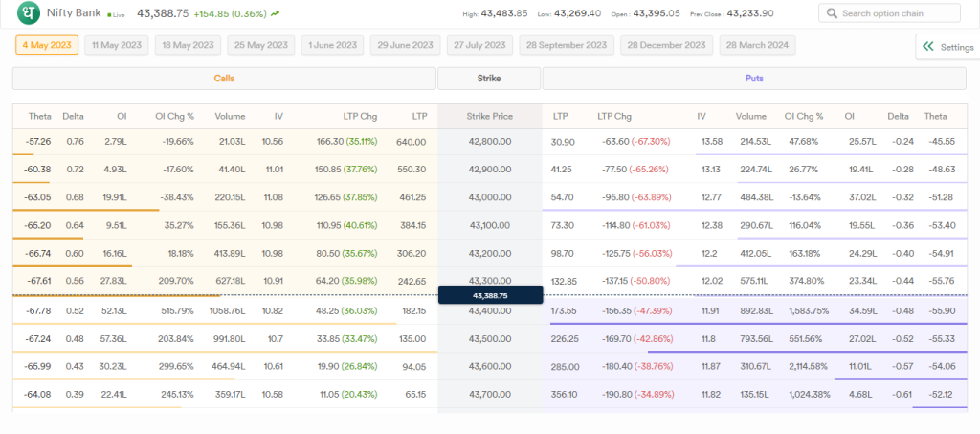Click the puts Volume column header
980x434 pixels.
coord(750,116)
